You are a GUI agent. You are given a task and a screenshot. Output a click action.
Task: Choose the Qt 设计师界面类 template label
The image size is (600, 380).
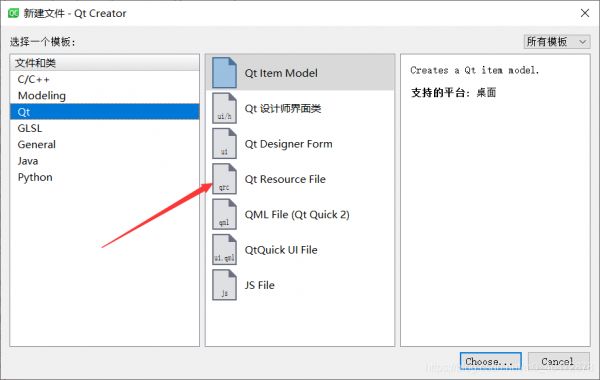tap(283, 109)
